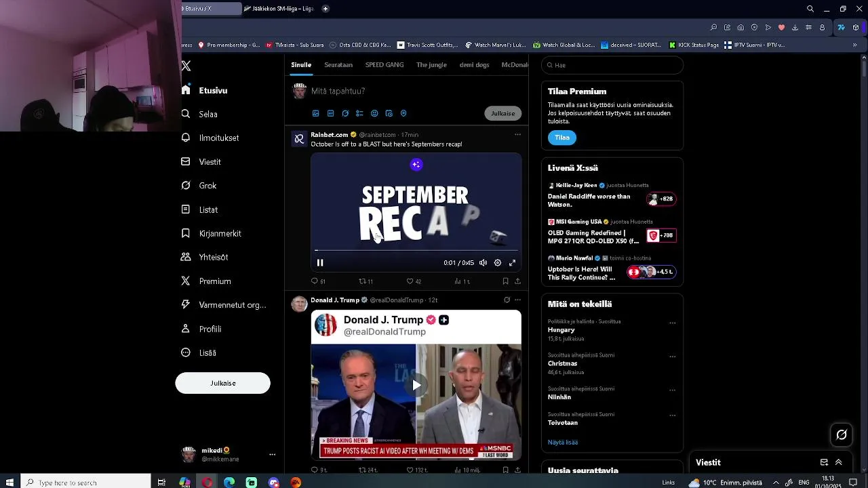868x488 pixels.
Task: Reply to Rainbet post
Action: [318, 281]
